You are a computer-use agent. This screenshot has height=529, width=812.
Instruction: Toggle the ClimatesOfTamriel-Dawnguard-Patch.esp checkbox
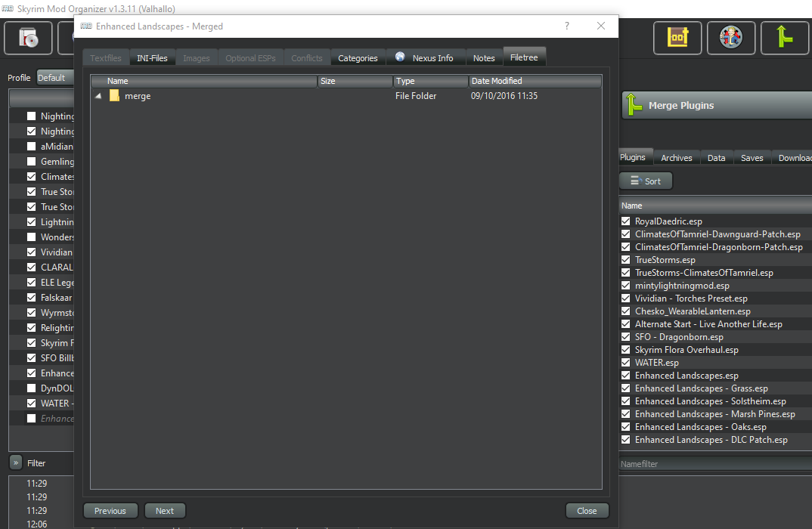625,234
